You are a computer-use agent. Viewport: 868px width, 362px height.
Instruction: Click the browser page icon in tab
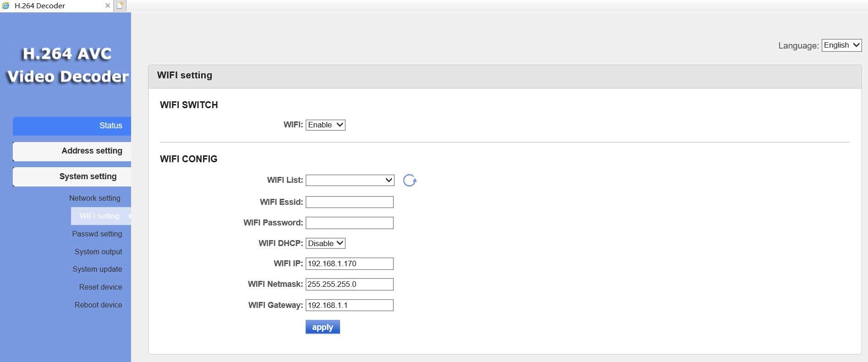[x=6, y=5]
